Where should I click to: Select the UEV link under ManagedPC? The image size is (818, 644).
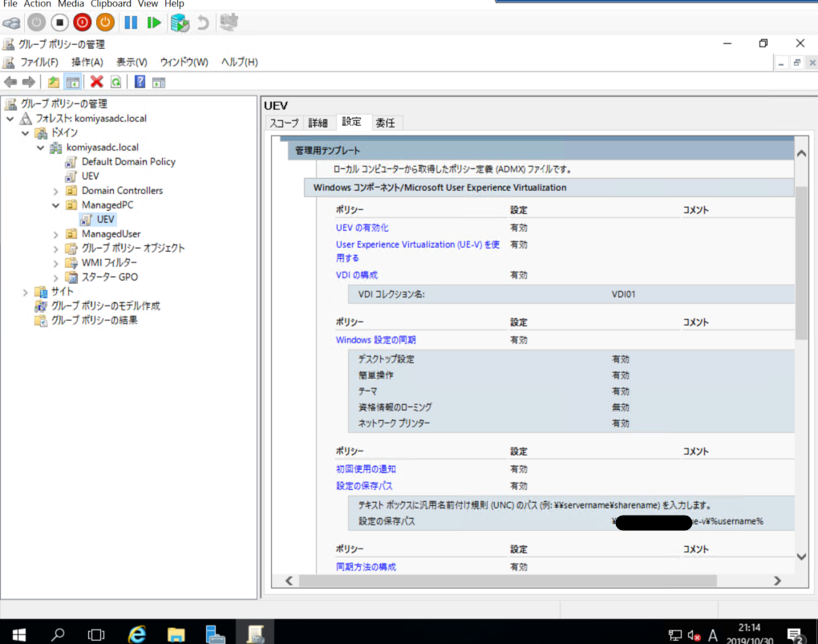105,220
